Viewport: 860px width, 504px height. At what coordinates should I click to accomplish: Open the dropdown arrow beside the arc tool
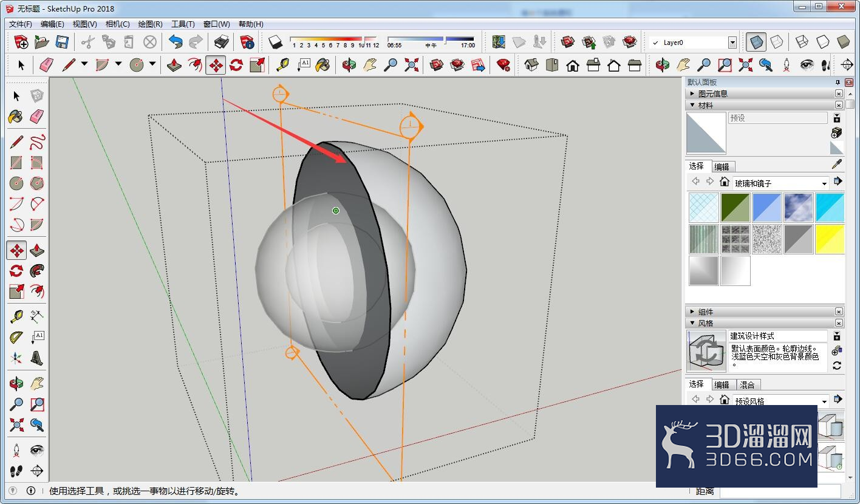click(x=118, y=64)
